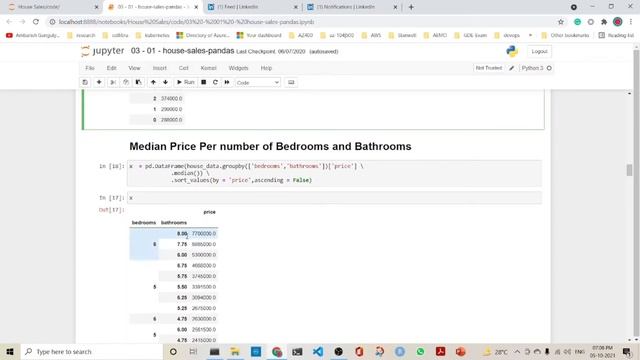Open Windows Start menu
The width and height of the screenshot is (640, 360).
coord(10,351)
